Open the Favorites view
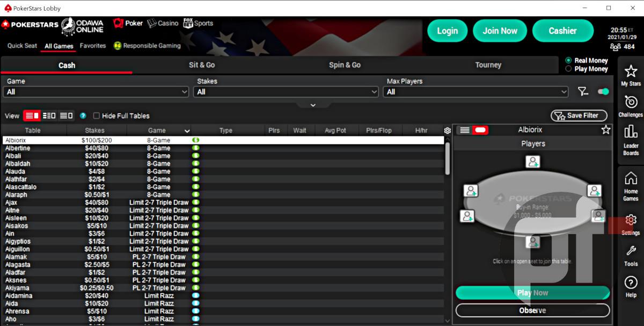The image size is (644, 326). tap(93, 46)
